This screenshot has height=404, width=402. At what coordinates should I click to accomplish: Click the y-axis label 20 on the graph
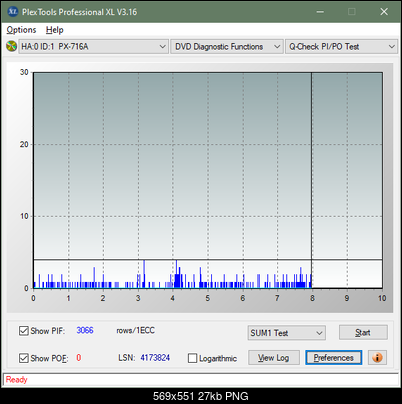[x=24, y=144]
